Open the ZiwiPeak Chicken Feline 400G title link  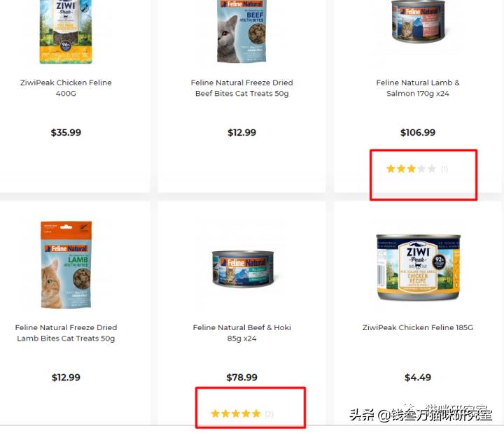66,88
